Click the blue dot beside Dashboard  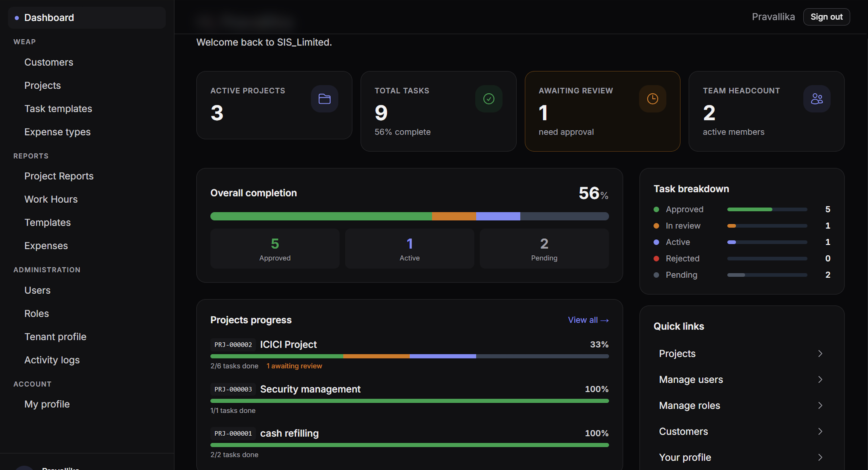click(17, 18)
